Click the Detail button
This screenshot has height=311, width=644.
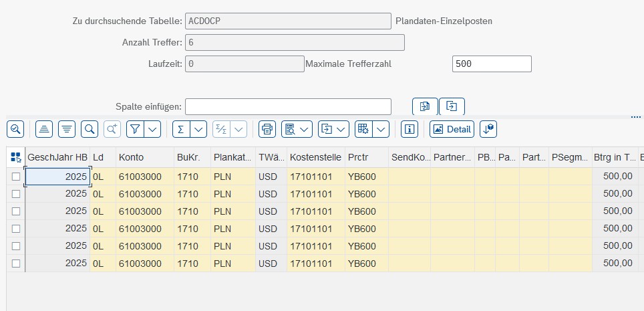click(x=452, y=129)
